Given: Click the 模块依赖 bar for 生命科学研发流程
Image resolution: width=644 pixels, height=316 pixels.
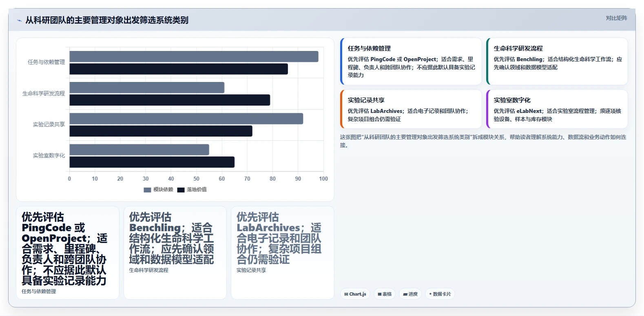Looking at the screenshot, I should pos(147,88).
